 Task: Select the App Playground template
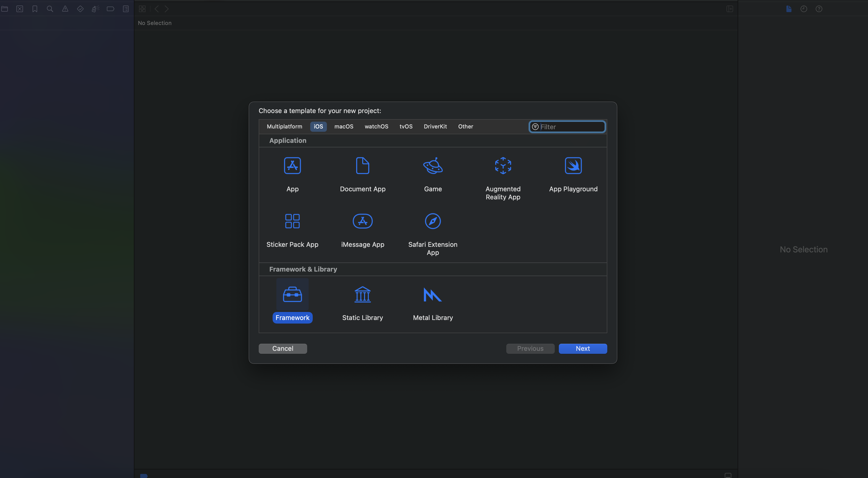[573, 174]
